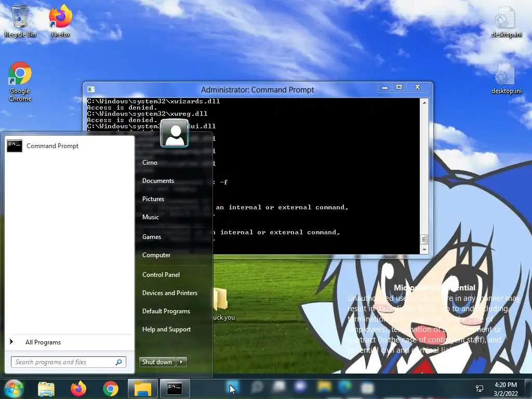Viewport: 532px width, 399px height.
Task: Click the Administrator: Command Prompt title bar
Action: pos(258,89)
